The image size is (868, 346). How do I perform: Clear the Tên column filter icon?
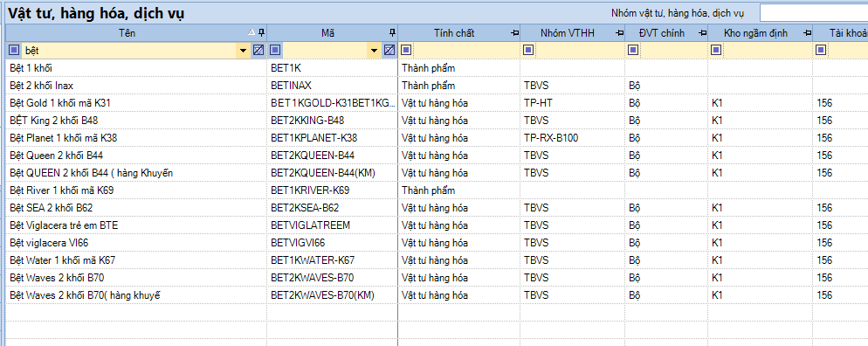click(x=258, y=51)
